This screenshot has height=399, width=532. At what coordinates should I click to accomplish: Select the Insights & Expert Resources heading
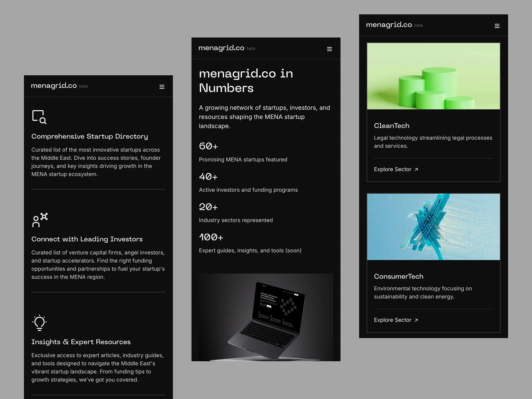tap(81, 342)
